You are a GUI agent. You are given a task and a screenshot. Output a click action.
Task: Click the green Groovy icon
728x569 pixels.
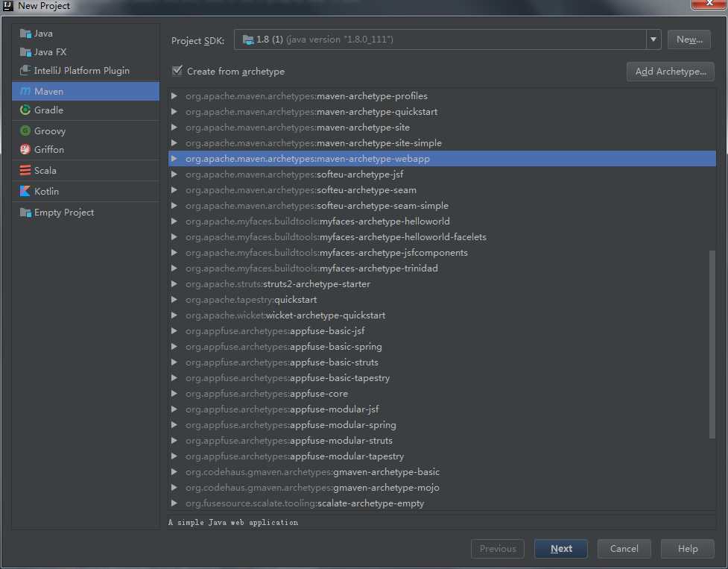(x=25, y=131)
